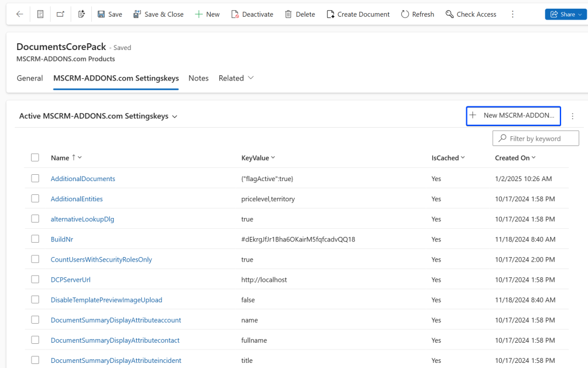Open the DocumentSummaryDisplayAttributeincident link
588x368 pixels.
pyautogui.click(x=116, y=361)
